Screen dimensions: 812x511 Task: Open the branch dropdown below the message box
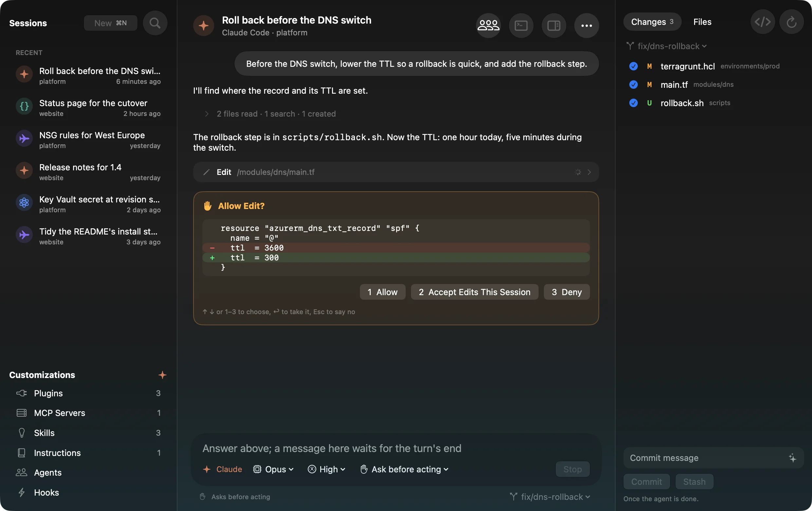(x=550, y=496)
